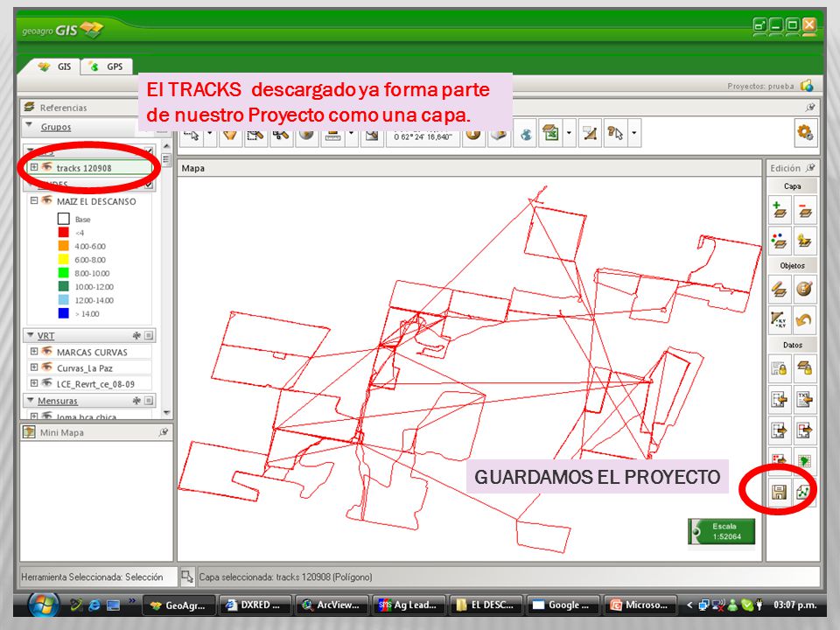This screenshot has height=630, width=840.
Task: Toggle visibility eye of MAIZ EL DESCANSO
Action: point(46,200)
